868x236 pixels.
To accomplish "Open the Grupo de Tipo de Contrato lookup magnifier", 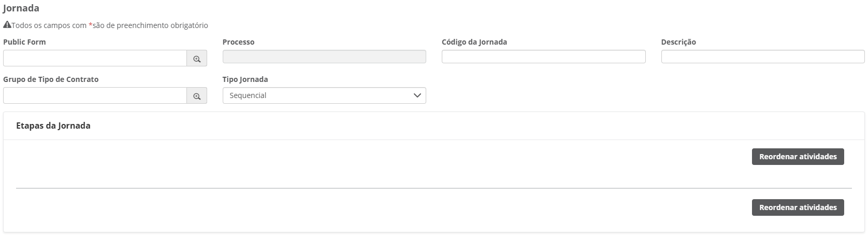I will coord(197,96).
